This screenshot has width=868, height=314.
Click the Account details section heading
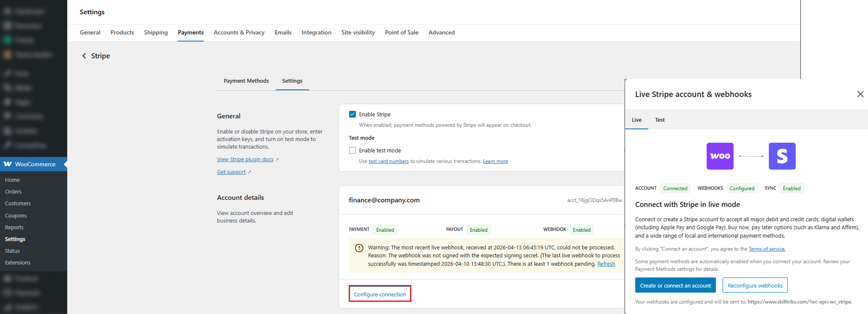(240, 197)
